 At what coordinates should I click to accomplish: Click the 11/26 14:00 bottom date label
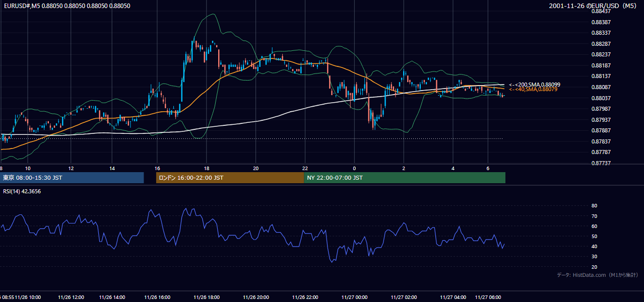tap(112, 297)
